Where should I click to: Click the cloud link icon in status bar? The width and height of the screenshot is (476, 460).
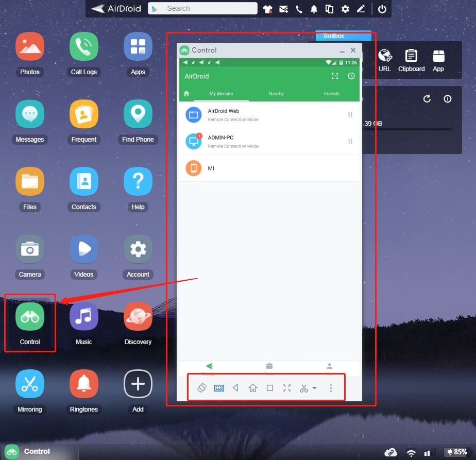pos(390,452)
